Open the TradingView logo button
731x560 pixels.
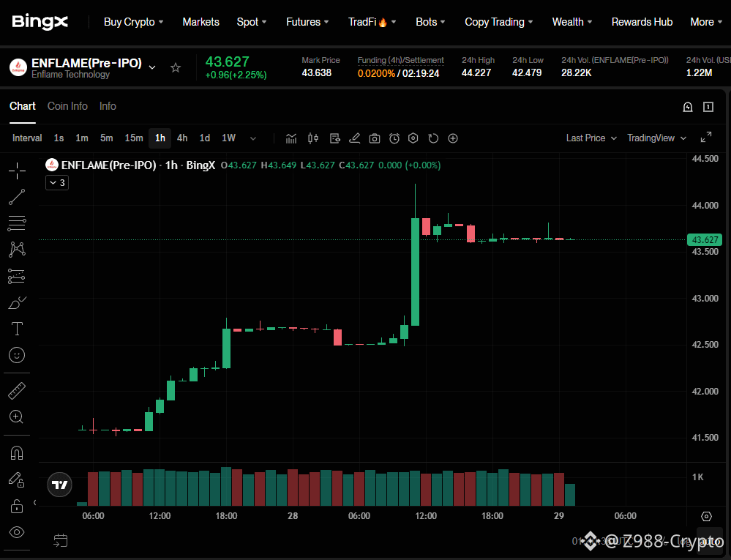point(60,485)
